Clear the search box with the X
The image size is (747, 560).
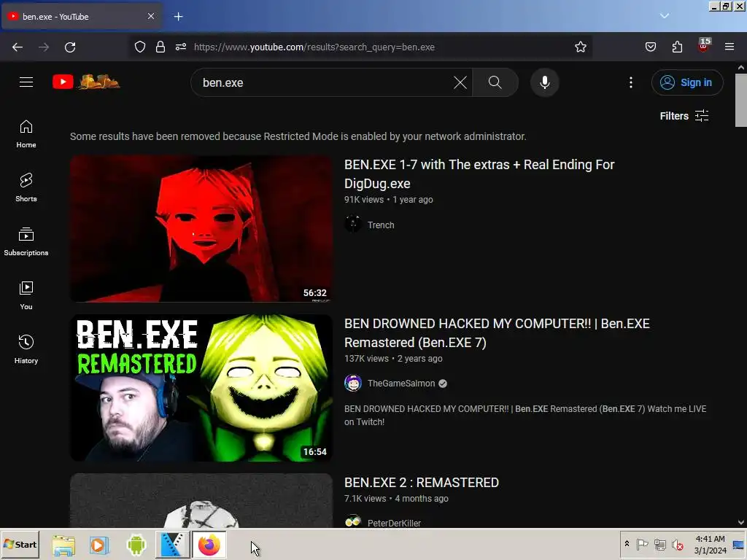(x=460, y=82)
